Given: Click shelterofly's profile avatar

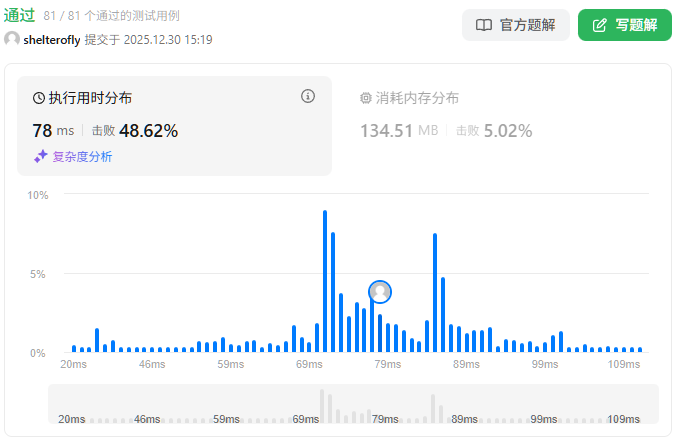Looking at the screenshot, I should click(x=12, y=39).
